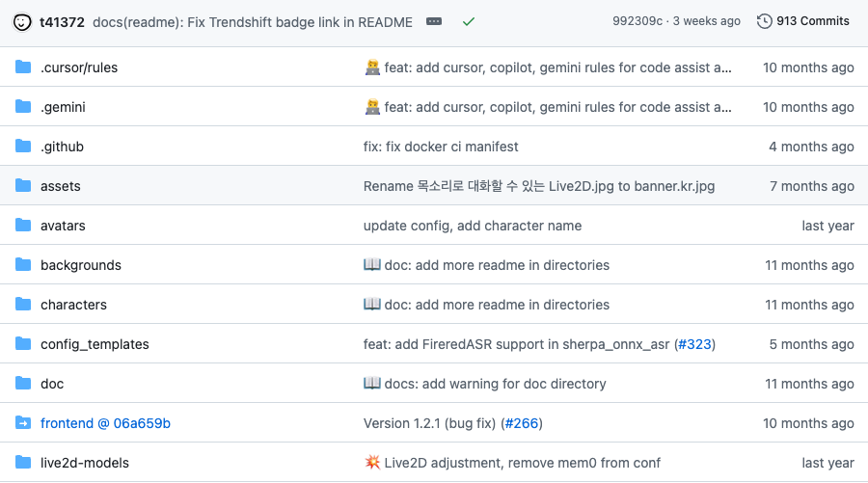The image size is (868, 483).
Task: Open the frontend @ 06a659b submodule link
Action: pos(105,423)
